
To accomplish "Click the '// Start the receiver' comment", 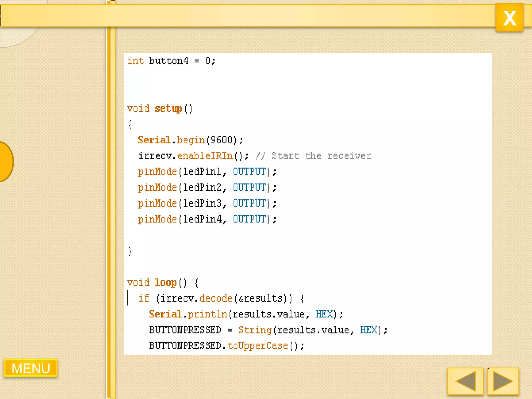I will click(x=313, y=156).
